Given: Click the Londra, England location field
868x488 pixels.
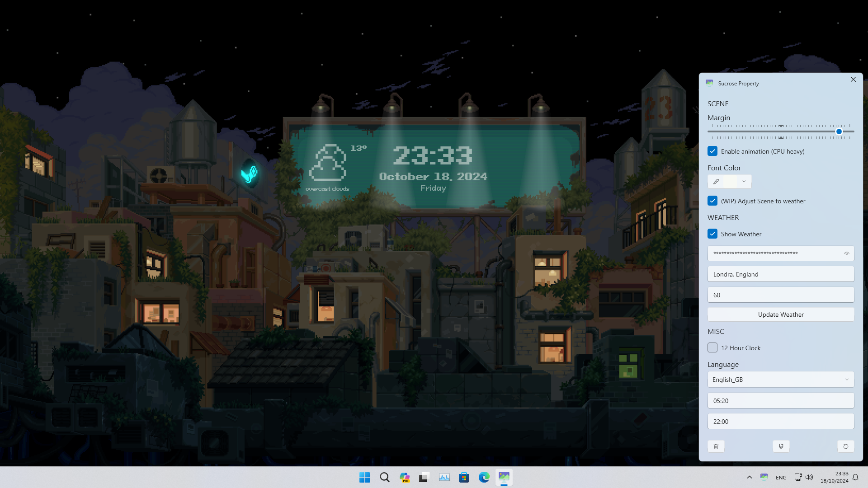Looking at the screenshot, I should (x=781, y=274).
